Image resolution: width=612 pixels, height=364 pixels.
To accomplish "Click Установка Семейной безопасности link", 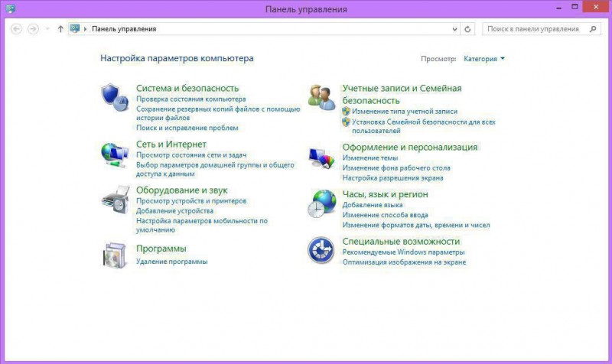I will (424, 126).
